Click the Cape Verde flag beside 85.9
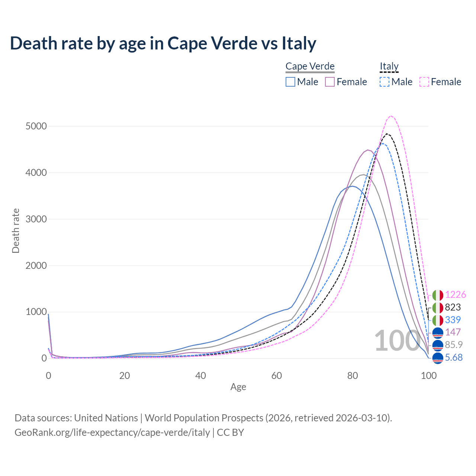The height and width of the screenshot is (476, 476). 438,345
